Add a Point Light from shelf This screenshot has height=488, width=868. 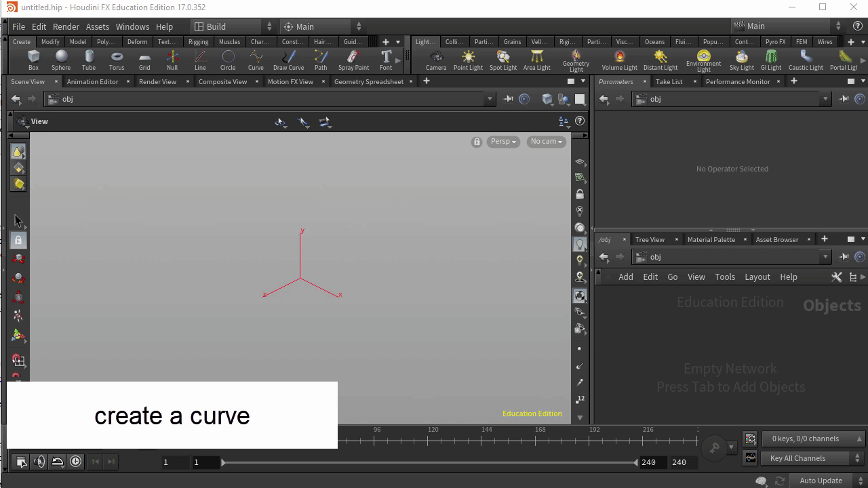click(x=468, y=60)
